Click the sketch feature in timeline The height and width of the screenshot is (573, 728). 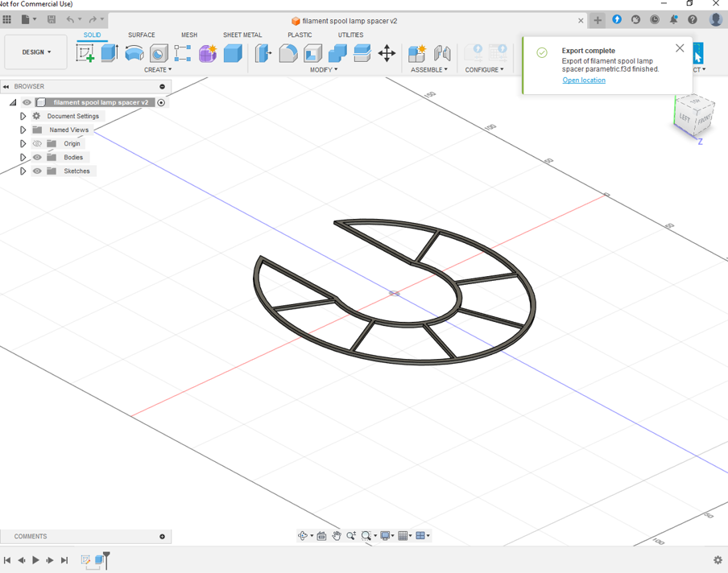[x=85, y=560]
